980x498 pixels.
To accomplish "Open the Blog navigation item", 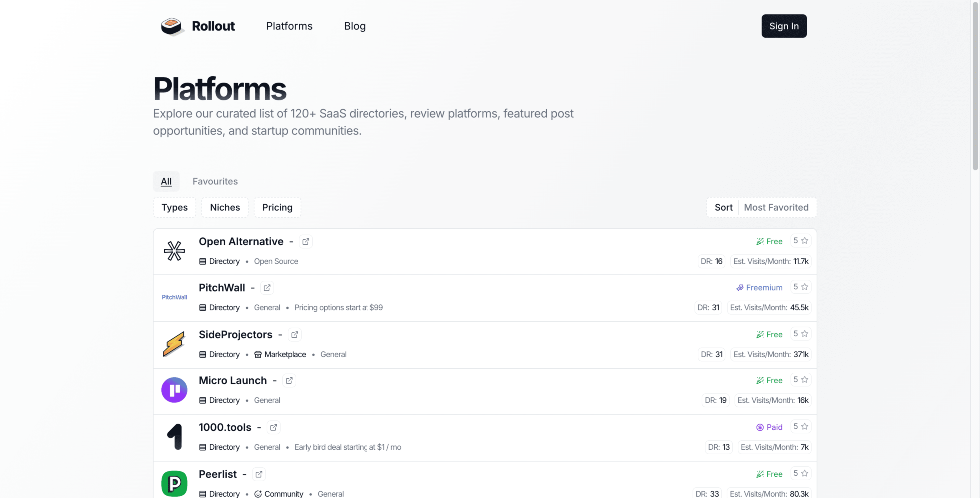I will tap(355, 26).
